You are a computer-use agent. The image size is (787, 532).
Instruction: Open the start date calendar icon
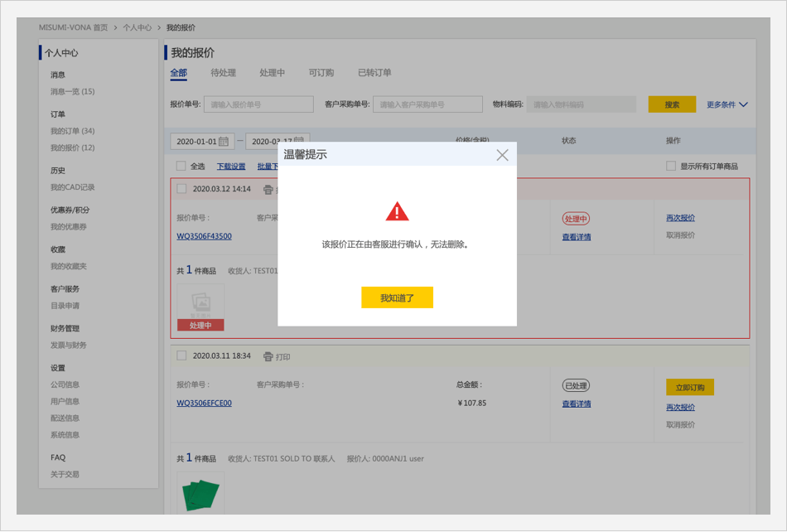pos(224,142)
